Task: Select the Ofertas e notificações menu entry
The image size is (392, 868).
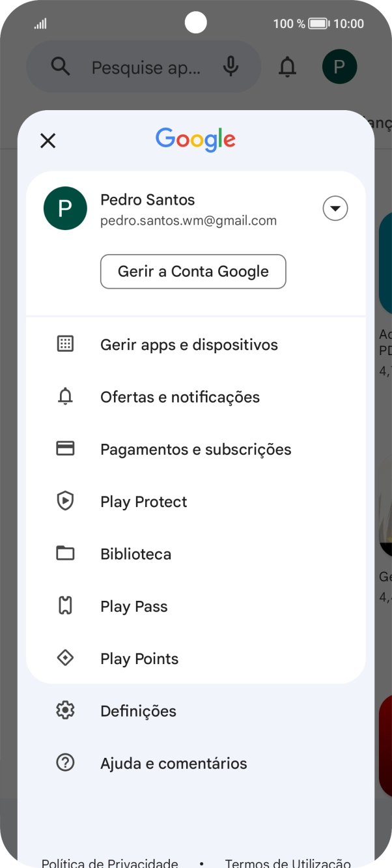Action: (180, 396)
